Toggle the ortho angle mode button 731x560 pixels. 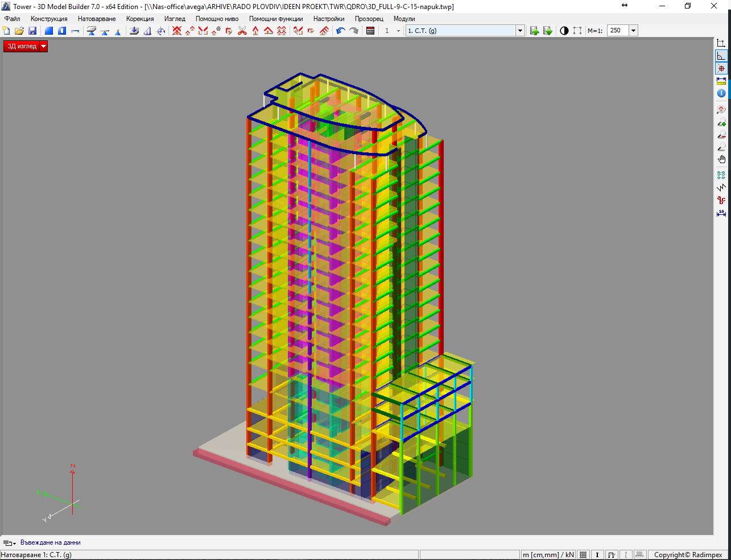[721, 56]
